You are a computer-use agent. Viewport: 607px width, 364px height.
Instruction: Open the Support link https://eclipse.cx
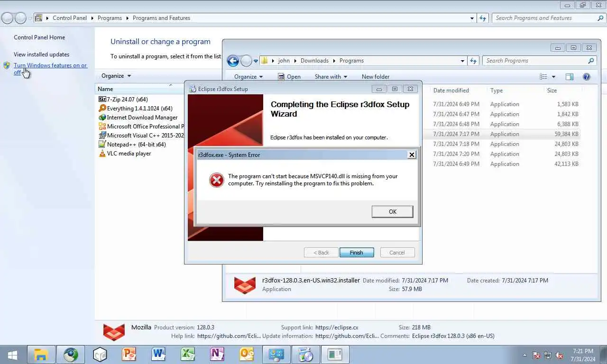coord(337,328)
